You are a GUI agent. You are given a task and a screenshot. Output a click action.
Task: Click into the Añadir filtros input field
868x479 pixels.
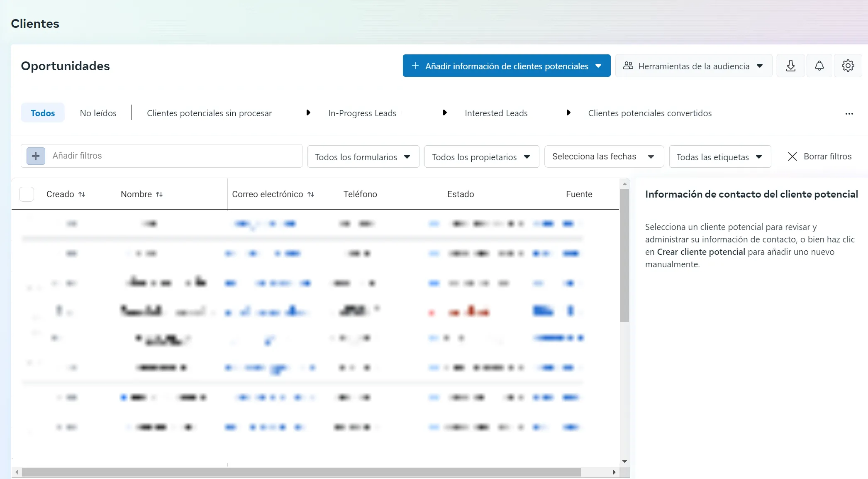[174, 156]
